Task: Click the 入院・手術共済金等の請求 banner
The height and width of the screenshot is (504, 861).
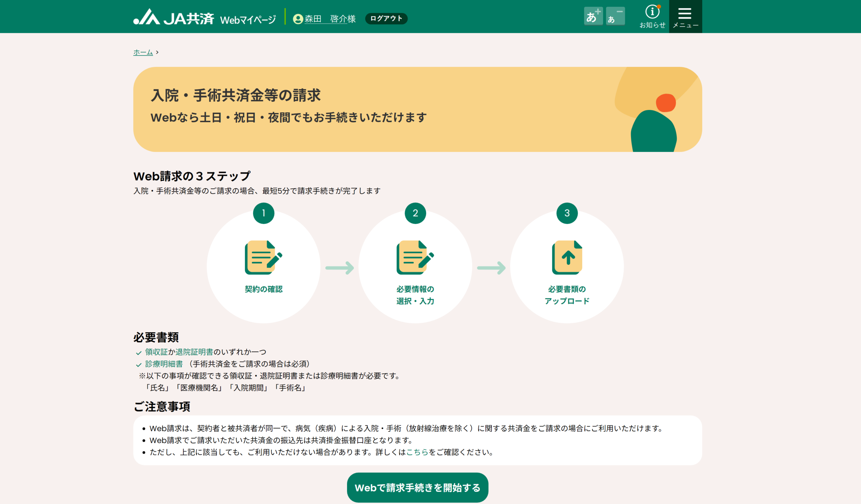Action: click(x=417, y=109)
